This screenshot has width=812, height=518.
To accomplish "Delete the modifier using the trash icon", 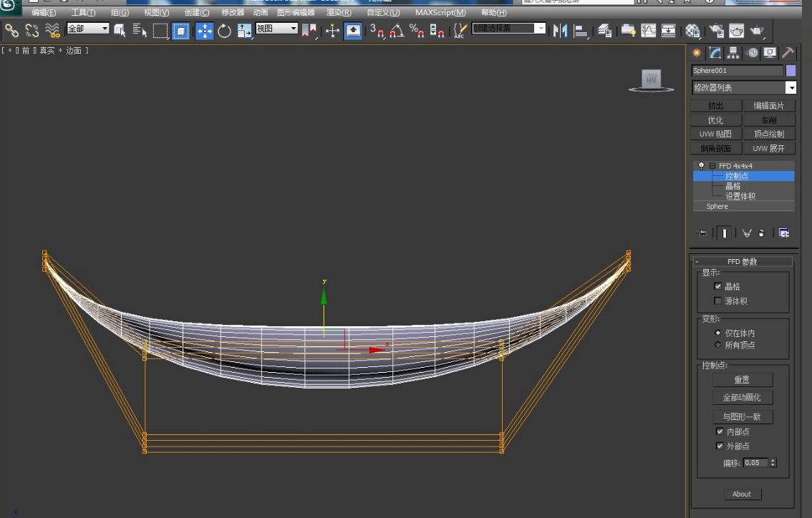I will [x=761, y=233].
